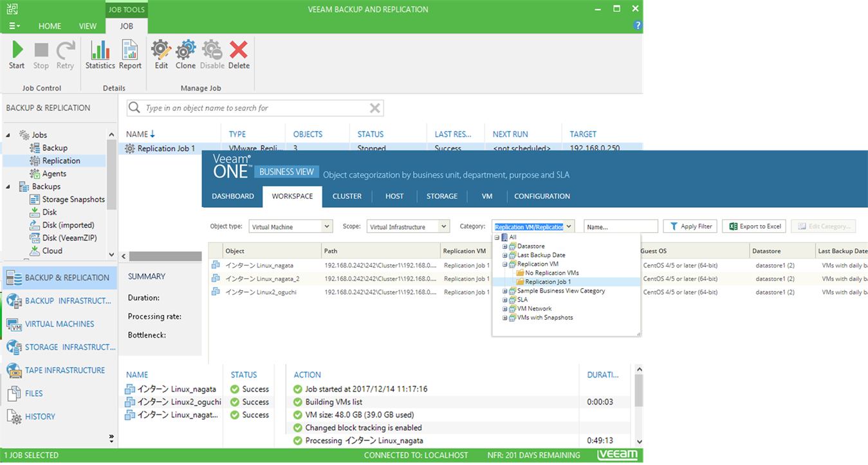Click the Edit Category button
This screenshot has height=465, width=868.
click(824, 226)
